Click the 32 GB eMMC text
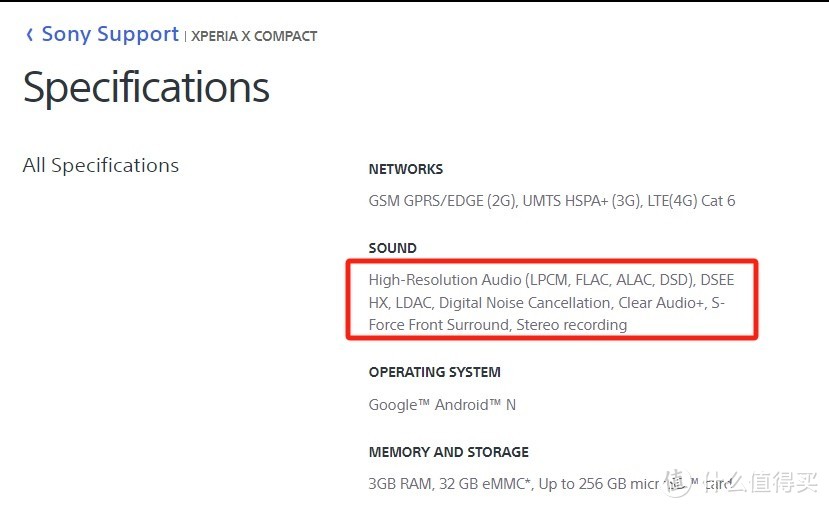 [483, 485]
